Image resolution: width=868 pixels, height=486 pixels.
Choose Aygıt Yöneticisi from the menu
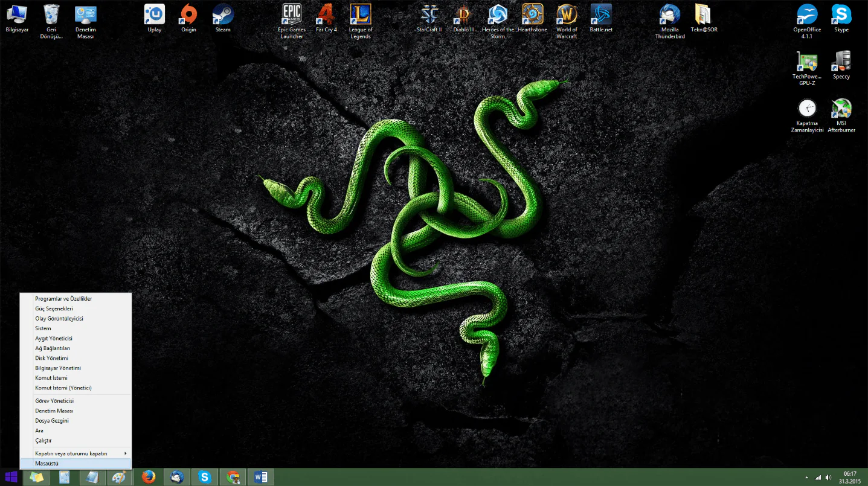point(54,339)
